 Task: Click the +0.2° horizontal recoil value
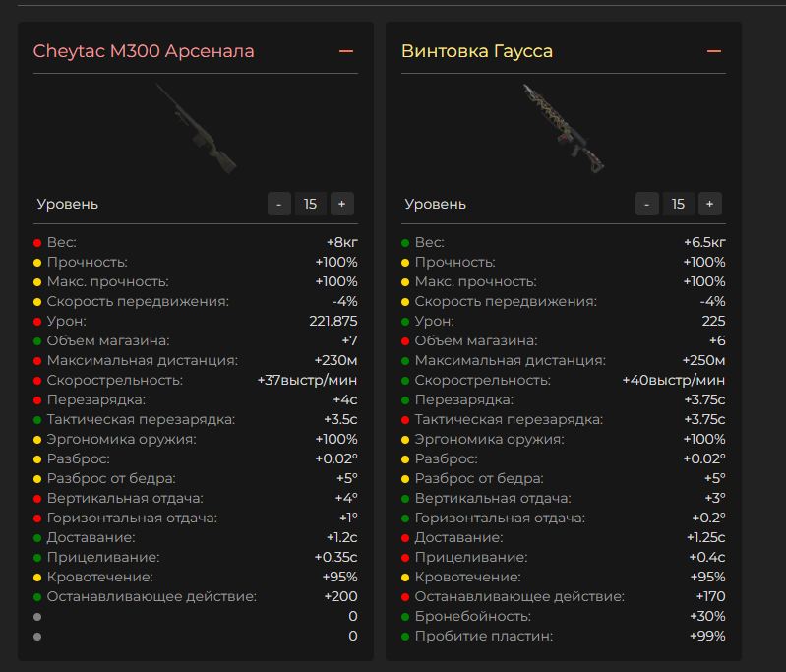(709, 519)
